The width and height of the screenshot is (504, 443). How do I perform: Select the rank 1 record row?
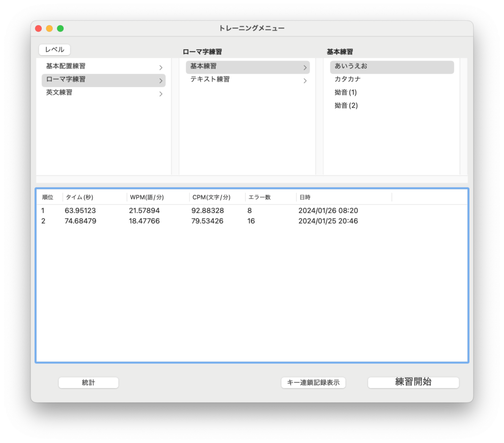tap(197, 210)
